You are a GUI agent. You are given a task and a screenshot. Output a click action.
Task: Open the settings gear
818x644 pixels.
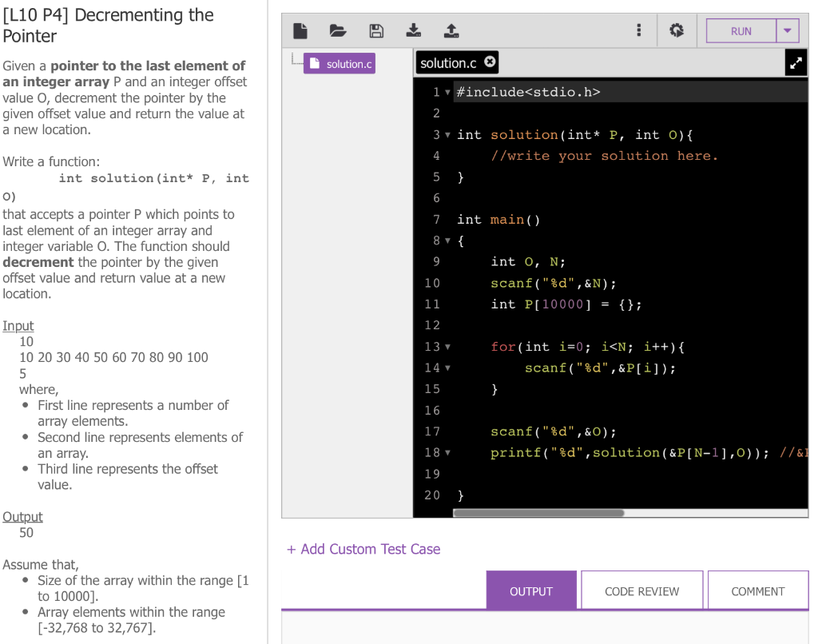(x=677, y=30)
